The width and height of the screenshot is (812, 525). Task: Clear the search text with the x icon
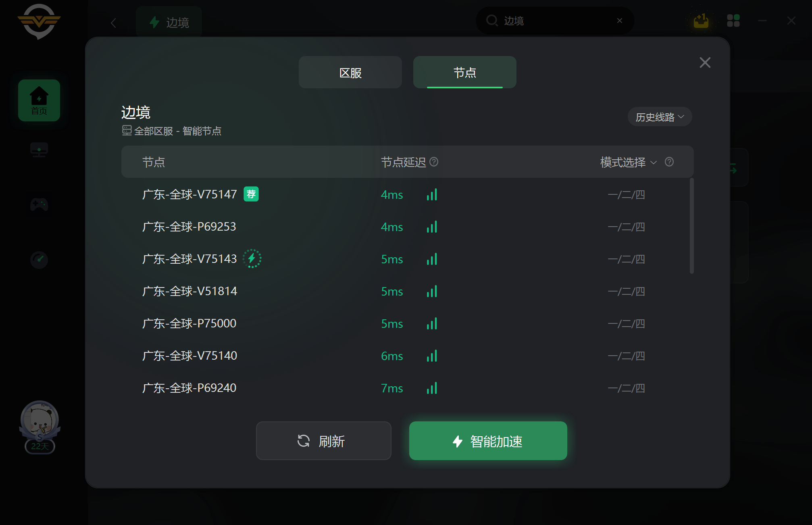tap(620, 21)
